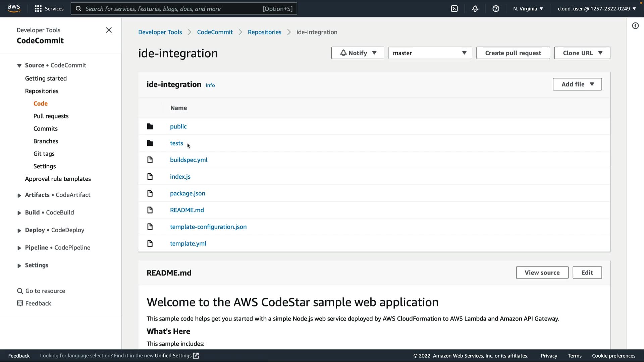Open AWS CloudShell terminal icon
Viewport: 644px width, 362px height.
tap(454, 9)
